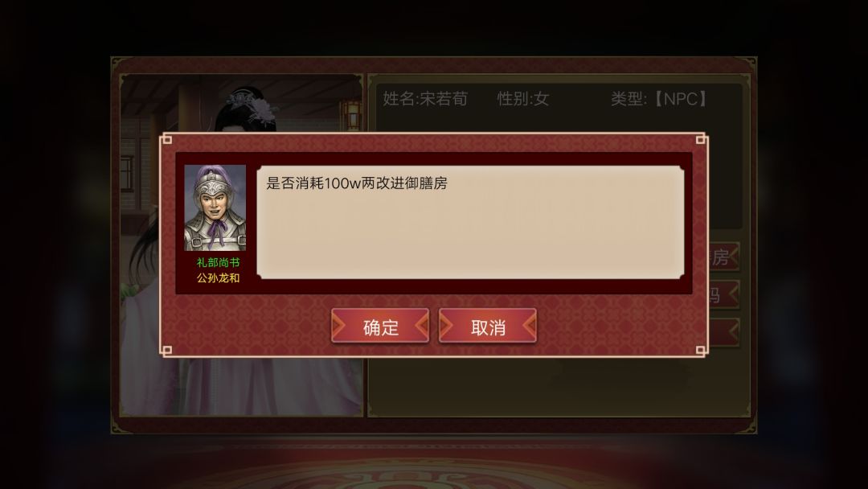The image size is (868, 489).
Task: Click the right arrow on 取消 button
Action: click(x=529, y=327)
